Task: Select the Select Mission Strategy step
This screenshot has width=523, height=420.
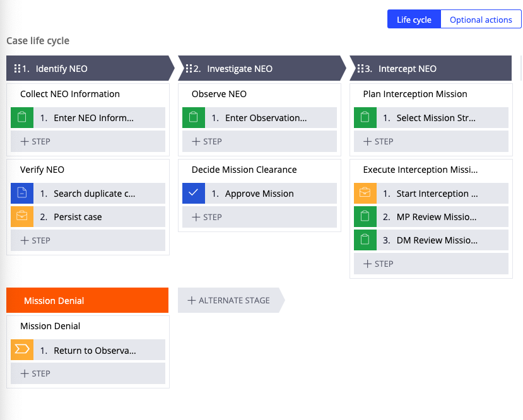Action: click(x=437, y=118)
